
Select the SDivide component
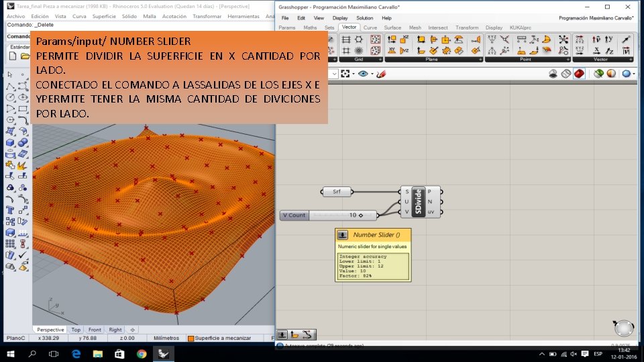[418, 202]
